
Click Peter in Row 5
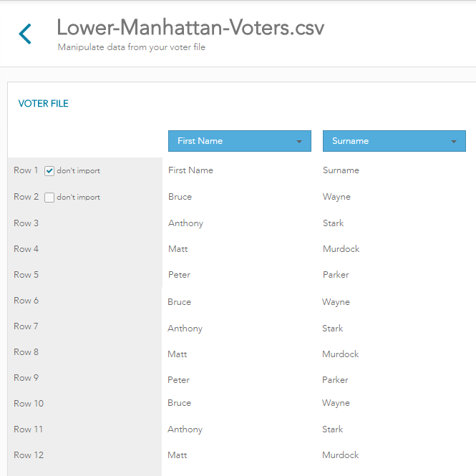[x=179, y=275]
